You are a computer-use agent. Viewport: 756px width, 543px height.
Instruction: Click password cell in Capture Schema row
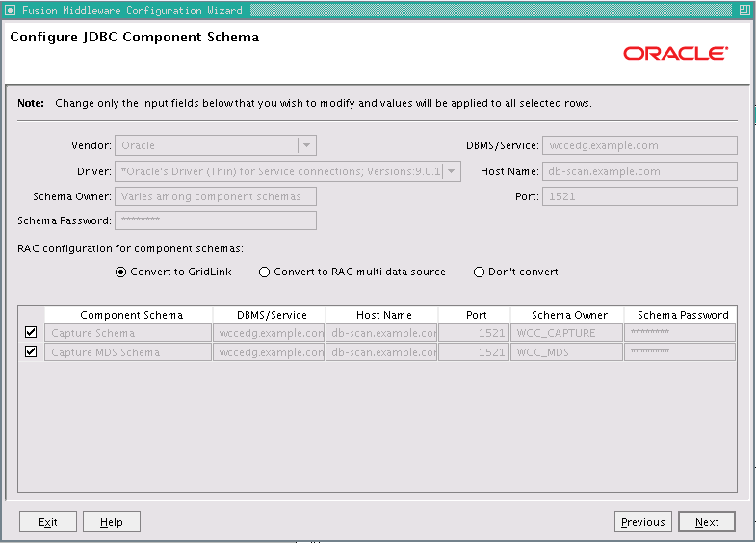point(680,333)
